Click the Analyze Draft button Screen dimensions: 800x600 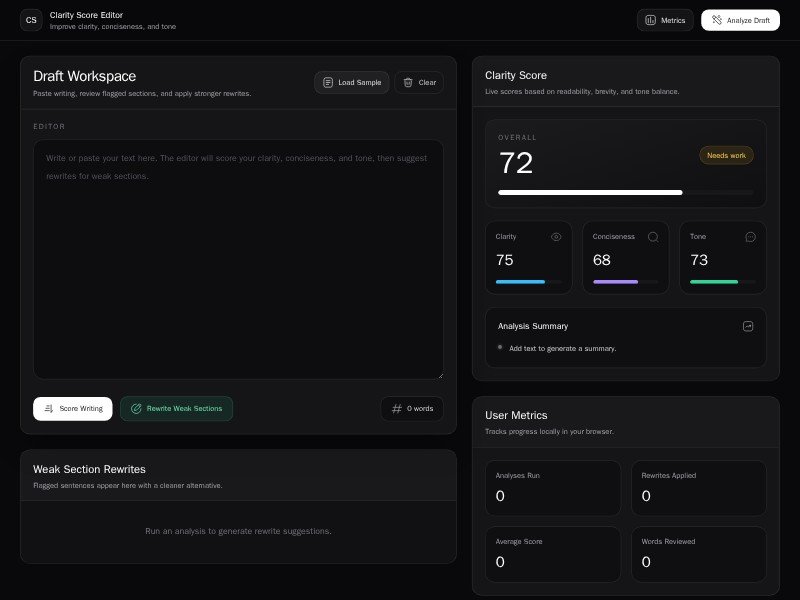coord(740,20)
